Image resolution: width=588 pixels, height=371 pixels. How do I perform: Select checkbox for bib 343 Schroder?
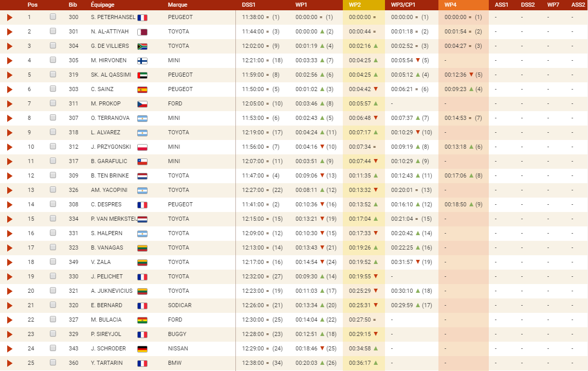click(x=53, y=348)
